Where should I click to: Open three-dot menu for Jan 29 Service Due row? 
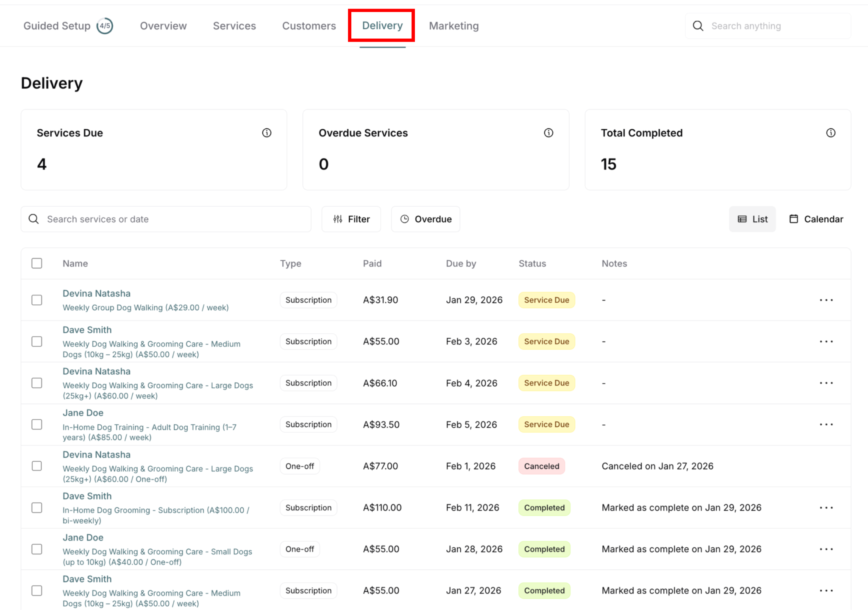(x=826, y=300)
